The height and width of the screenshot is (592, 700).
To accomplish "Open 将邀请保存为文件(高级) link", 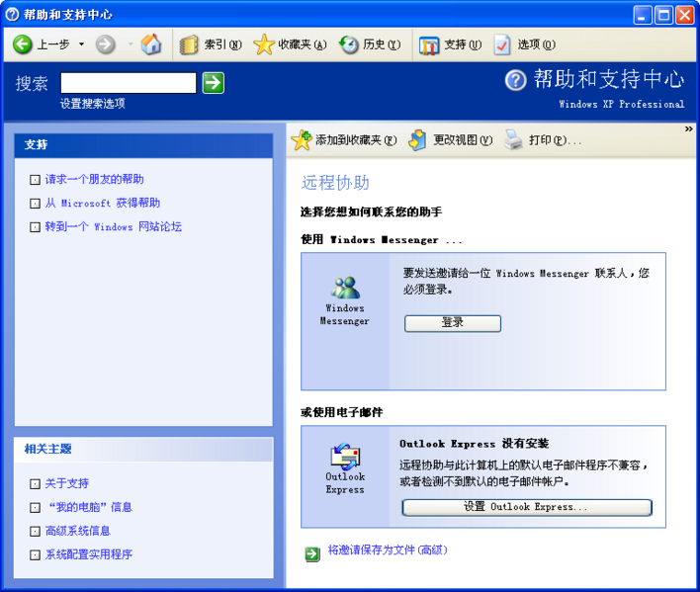I will point(388,550).
